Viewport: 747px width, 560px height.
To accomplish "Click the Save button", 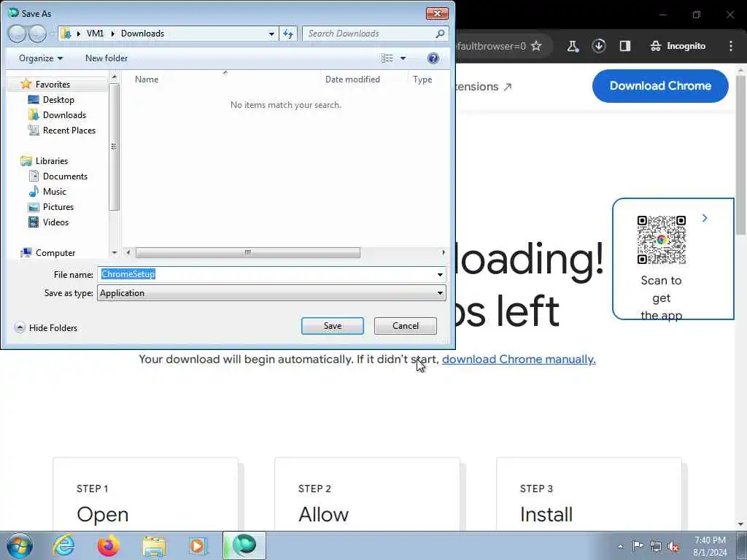I will [x=333, y=326].
